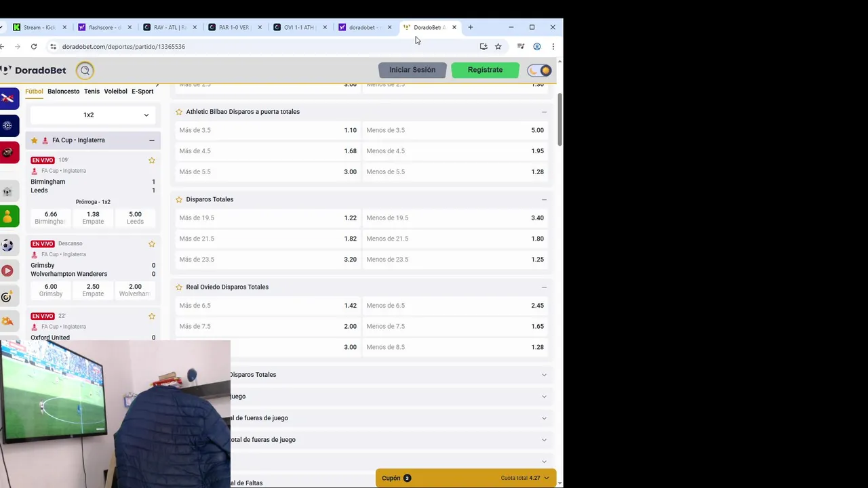Image resolution: width=868 pixels, height=488 pixels.
Task: Switch to the PAR 1-0 VER tab
Action: tap(235, 27)
